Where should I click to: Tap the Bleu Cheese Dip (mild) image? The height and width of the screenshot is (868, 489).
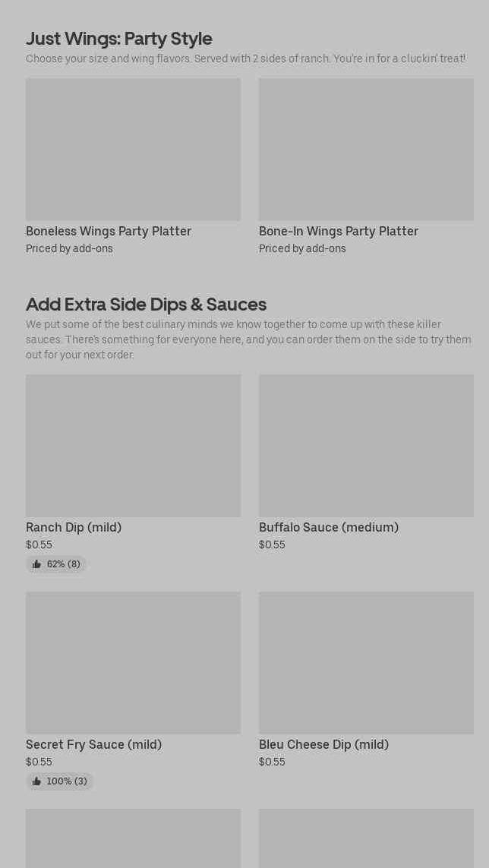pyautogui.click(x=366, y=663)
